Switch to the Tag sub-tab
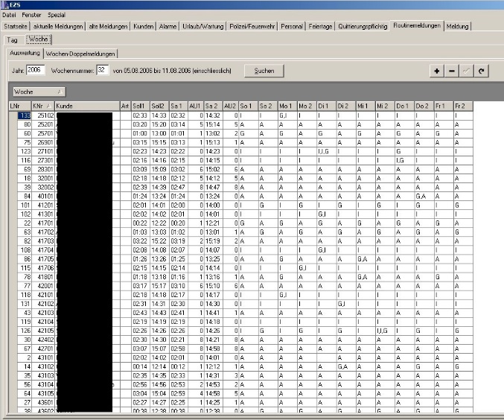The width and height of the screenshot is (504, 420). pos(12,40)
